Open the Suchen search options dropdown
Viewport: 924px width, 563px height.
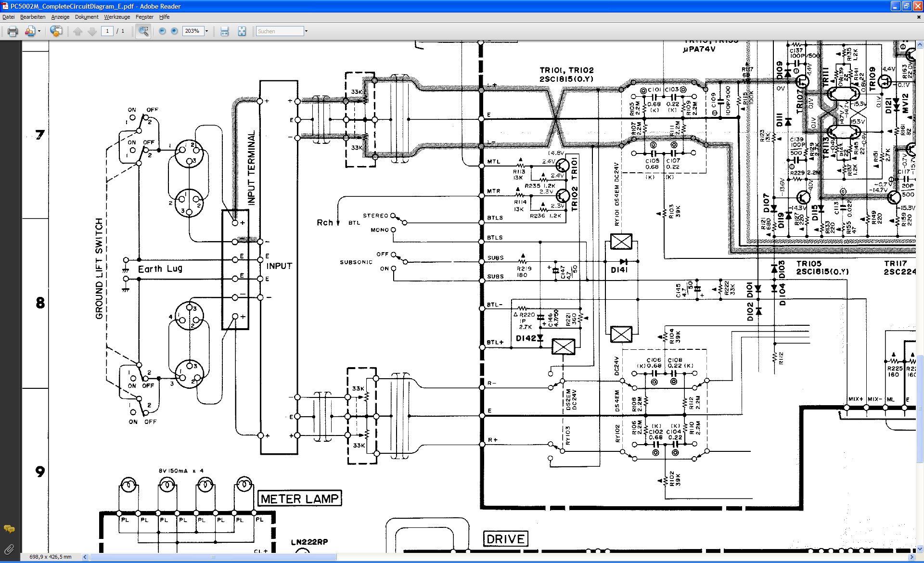306,31
